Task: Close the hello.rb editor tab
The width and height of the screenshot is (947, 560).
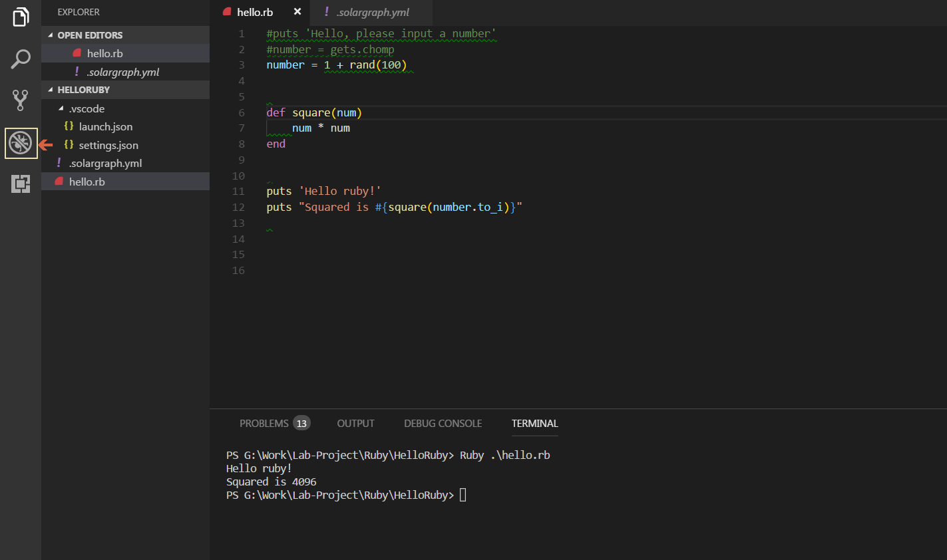Action: click(x=297, y=11)
